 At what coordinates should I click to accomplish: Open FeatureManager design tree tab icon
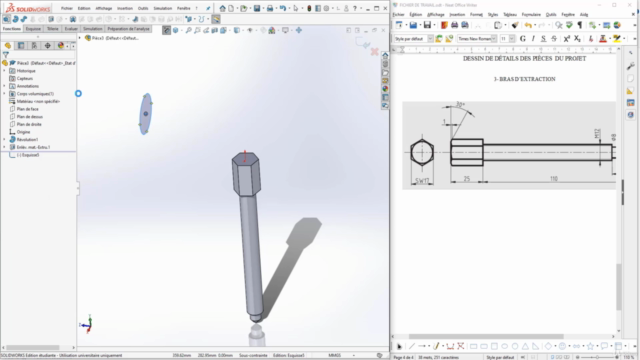pos(8,46)
